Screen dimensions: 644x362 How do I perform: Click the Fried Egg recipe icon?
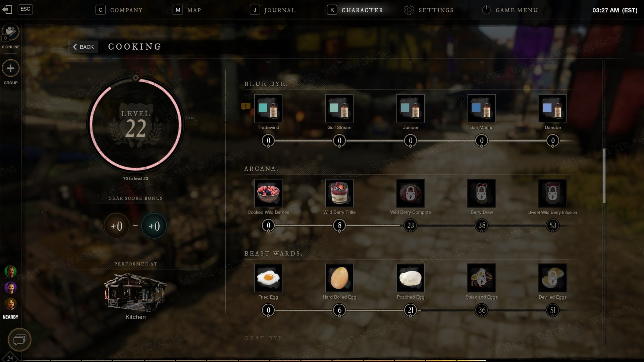click(x=268, y=278)
